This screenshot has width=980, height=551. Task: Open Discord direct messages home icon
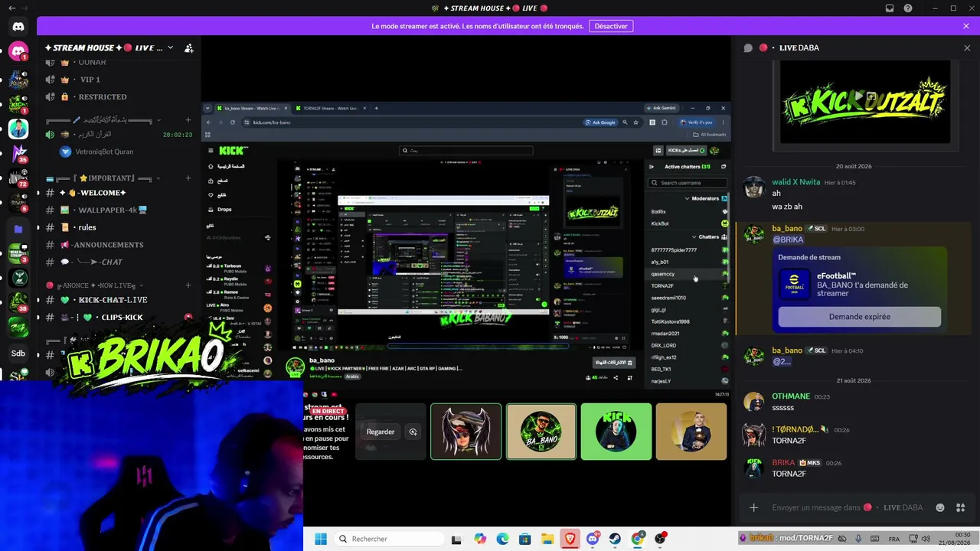coord(18,27)
